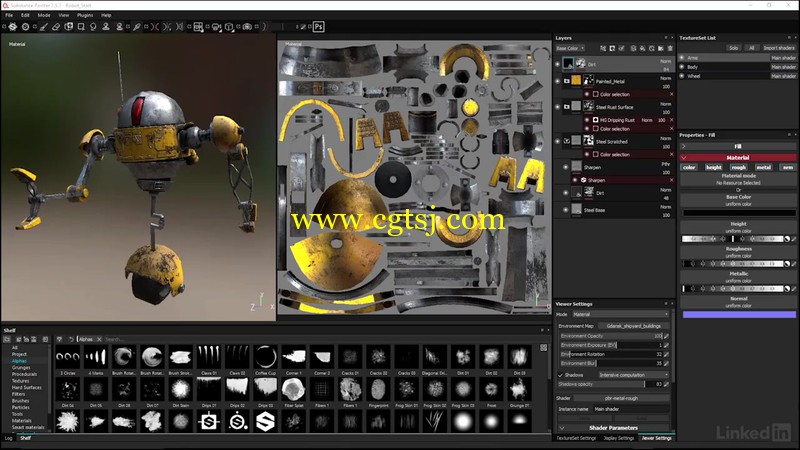Click the Height slider reset icon
The image size is (800, 450).
click(x=787, y=239)
